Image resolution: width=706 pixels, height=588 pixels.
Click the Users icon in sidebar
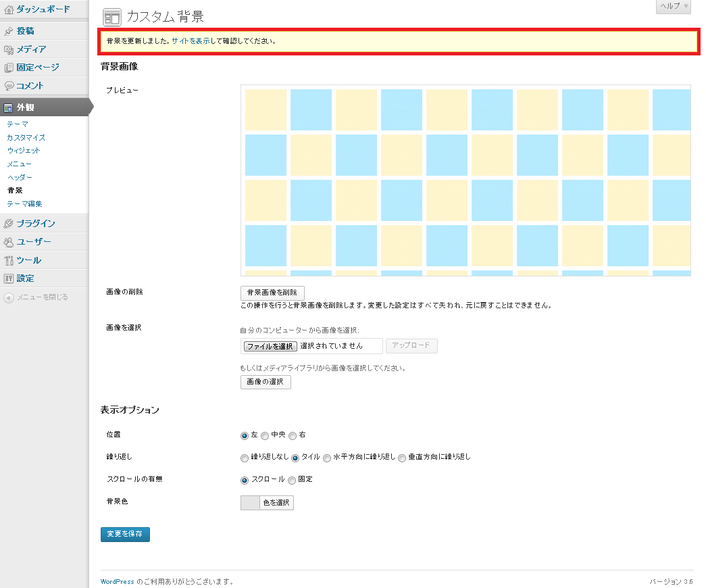click(x=9, y=242)
